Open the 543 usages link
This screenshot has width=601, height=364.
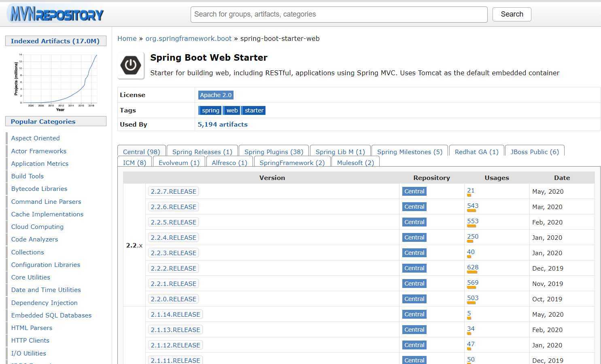click(473, 206)
